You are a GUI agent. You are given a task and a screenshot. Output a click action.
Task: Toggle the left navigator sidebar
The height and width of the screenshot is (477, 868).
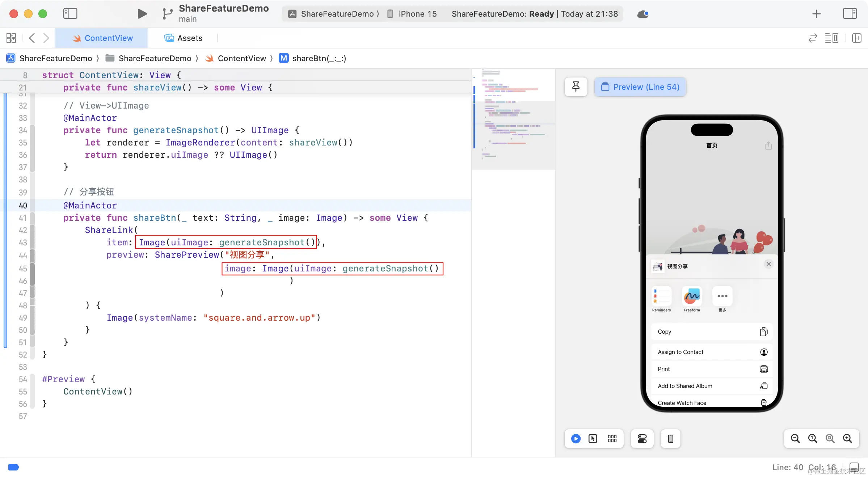coord(70,14)
